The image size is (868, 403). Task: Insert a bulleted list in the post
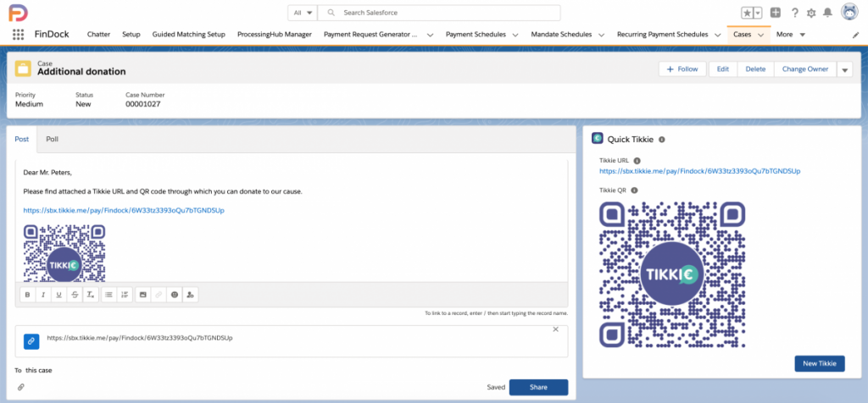(x=109, y=295)
